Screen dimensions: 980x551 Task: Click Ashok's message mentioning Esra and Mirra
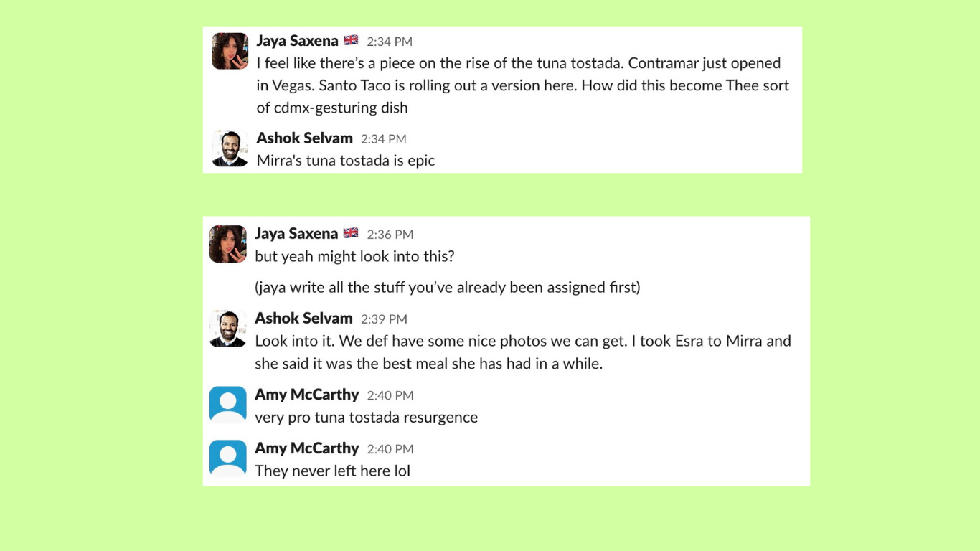coord(522,352)
